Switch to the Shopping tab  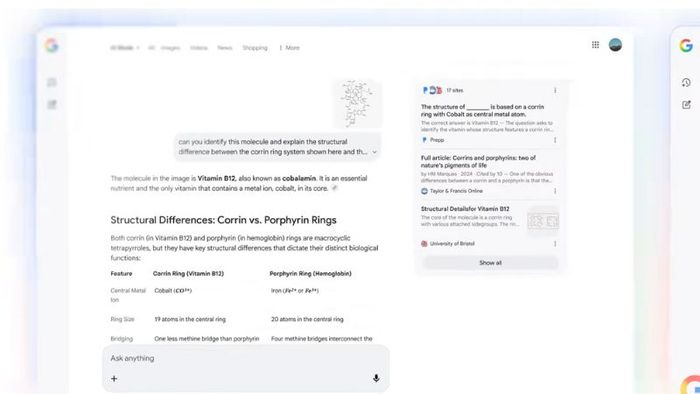click(x=255, y=48)
